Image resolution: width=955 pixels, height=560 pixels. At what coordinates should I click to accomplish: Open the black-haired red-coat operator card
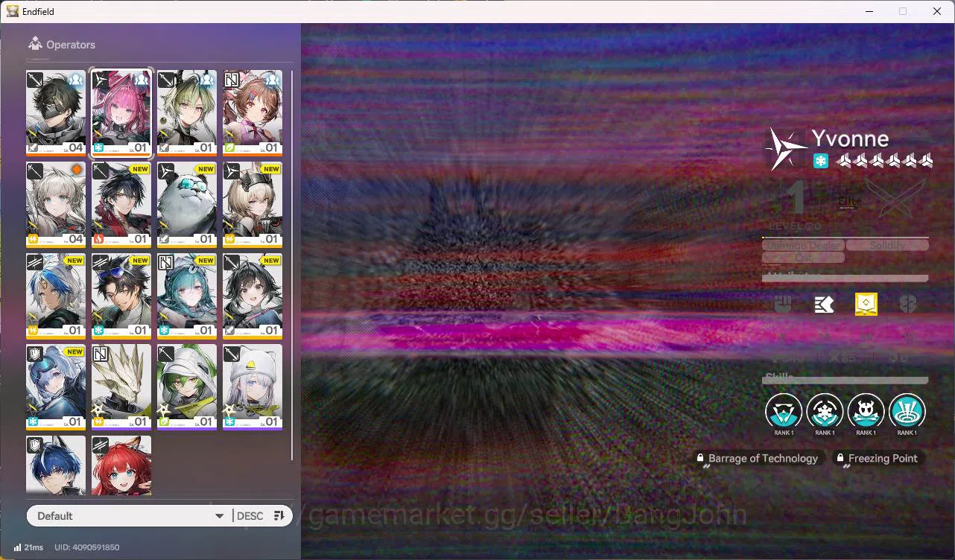(x=121, y=205)
